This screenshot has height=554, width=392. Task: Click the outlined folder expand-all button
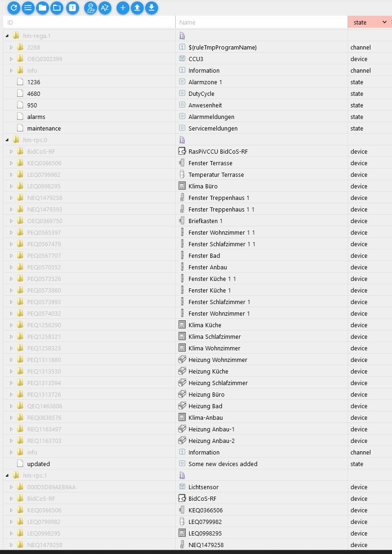tap(57, 7)
